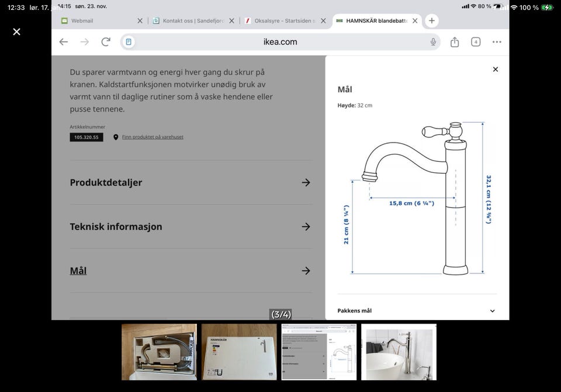
Task: Tap the microphone icon in address bar
Action: 433,42
